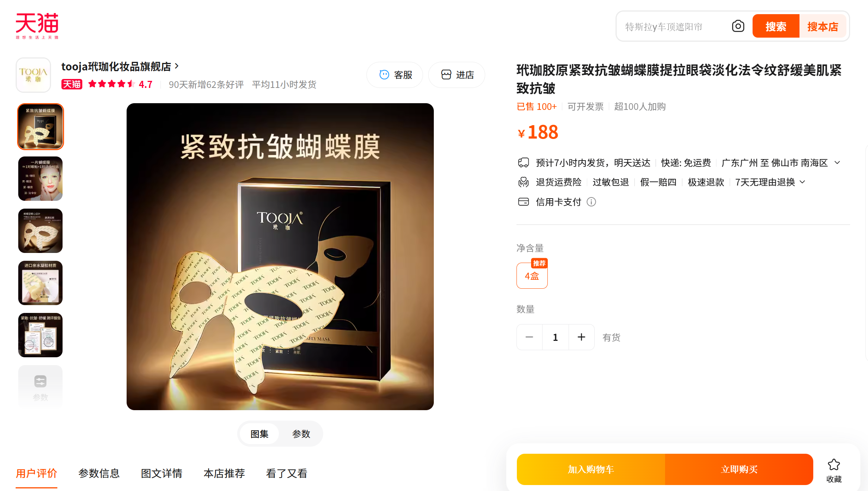This screenshot has width=868, height=491.
Task: Switch image viewer to 图集 mode
Action: click(x=259, y=434)
